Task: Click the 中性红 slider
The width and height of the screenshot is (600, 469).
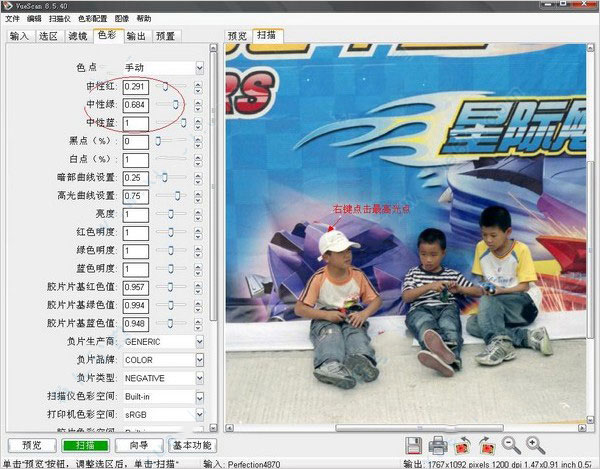Action: (x=171, y=86)
